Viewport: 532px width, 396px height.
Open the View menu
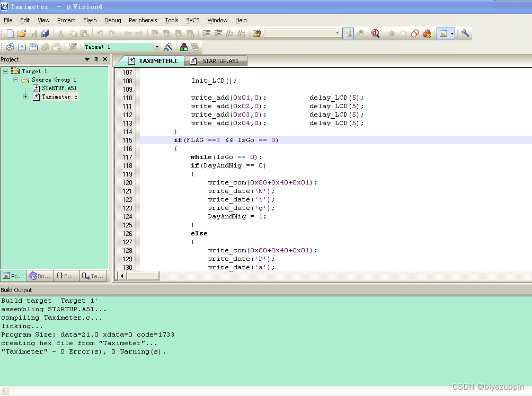(43, 20)
